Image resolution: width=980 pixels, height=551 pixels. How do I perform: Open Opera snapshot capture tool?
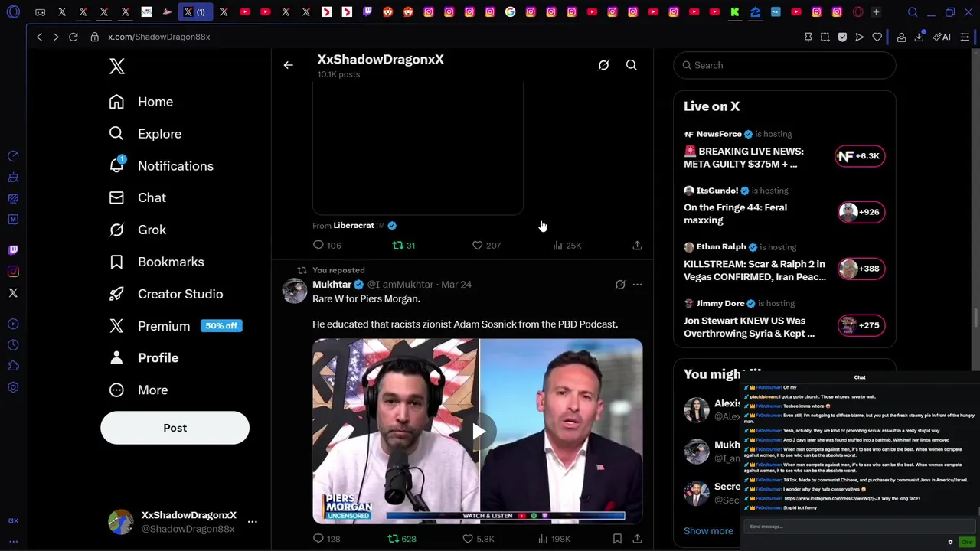(x=825, y=37)
